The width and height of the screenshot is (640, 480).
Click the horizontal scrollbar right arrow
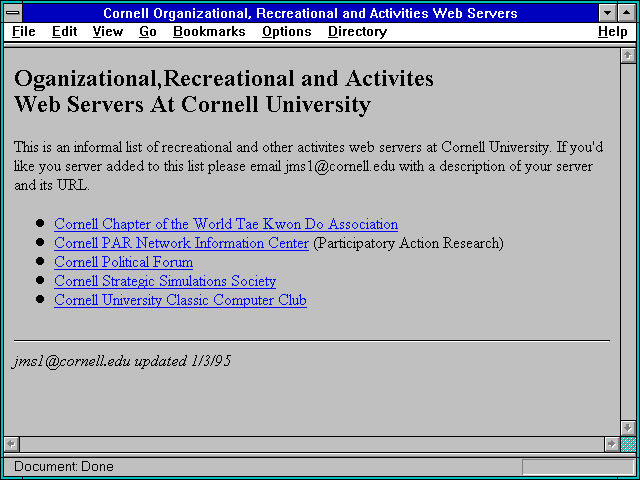tap(611, 444)
